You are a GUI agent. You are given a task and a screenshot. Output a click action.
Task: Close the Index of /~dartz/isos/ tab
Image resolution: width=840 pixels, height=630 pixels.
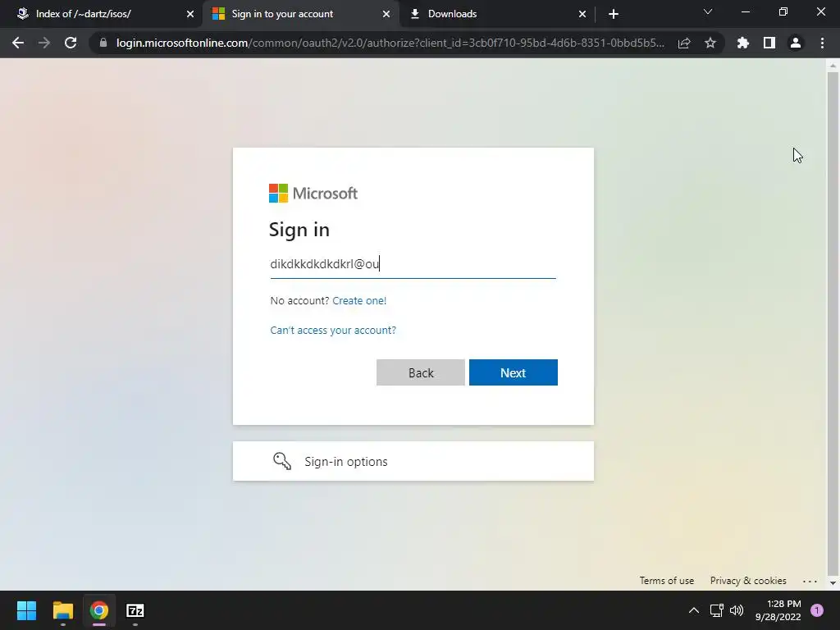(190, 14)
